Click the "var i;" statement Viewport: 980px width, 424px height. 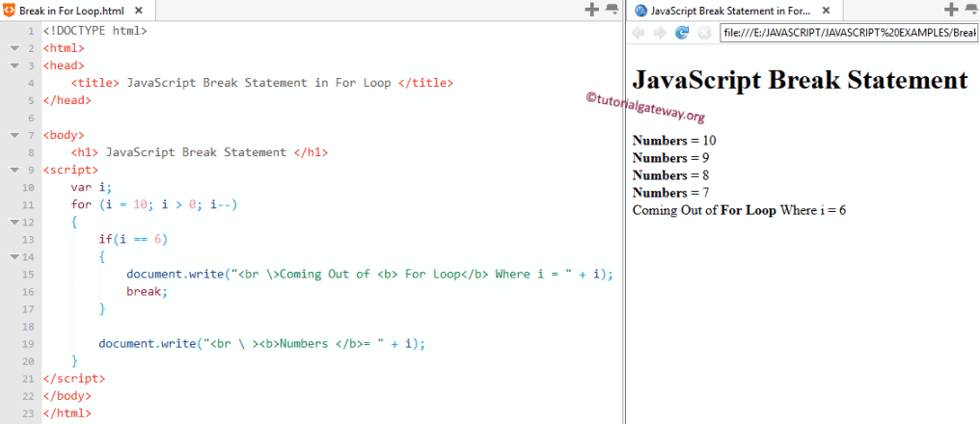pos(92,187)
